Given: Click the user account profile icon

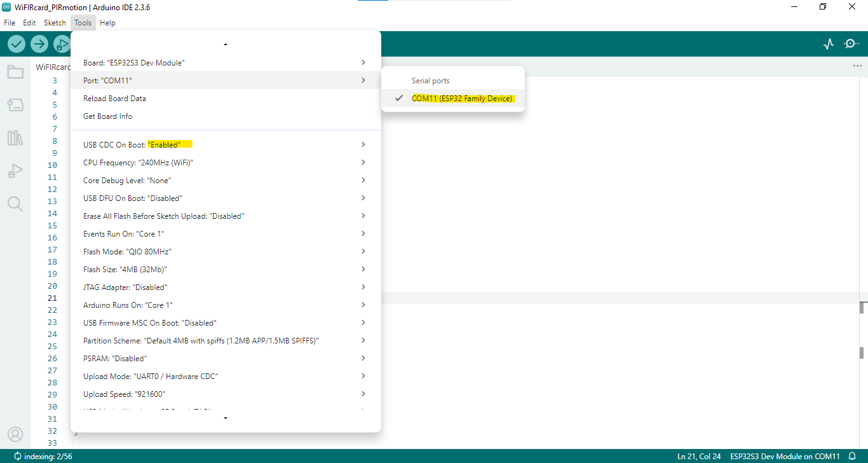Looking at the screenshot, I should pos(15,434).
